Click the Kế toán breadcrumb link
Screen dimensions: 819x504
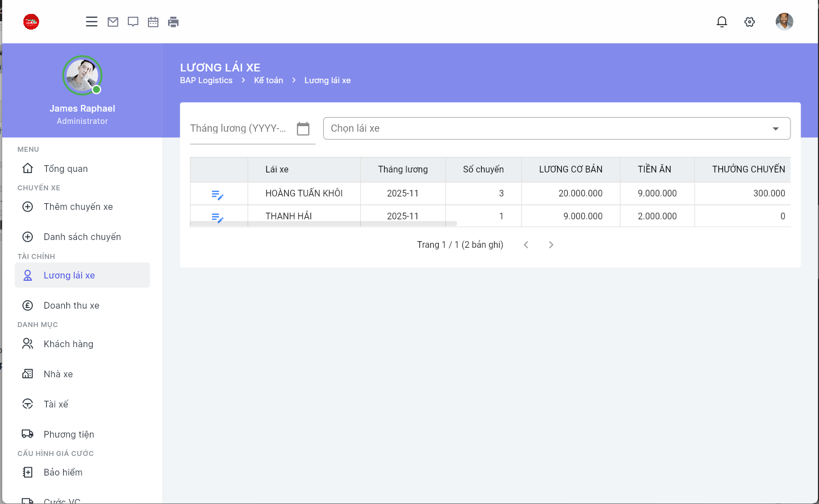(x=269, y=80)
